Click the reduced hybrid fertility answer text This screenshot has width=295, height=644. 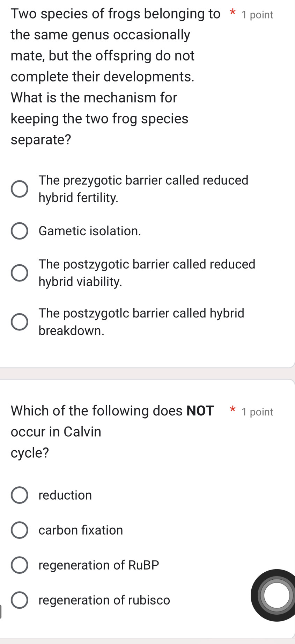coord(143,189)
